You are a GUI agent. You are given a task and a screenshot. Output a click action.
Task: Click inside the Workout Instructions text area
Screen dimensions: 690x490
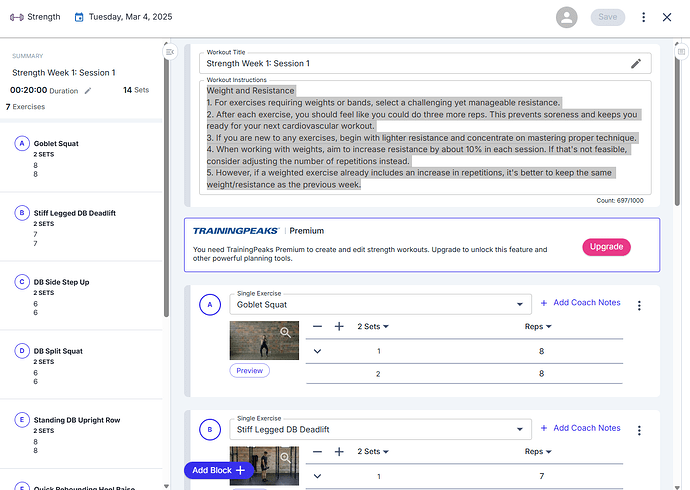point(425,137)
